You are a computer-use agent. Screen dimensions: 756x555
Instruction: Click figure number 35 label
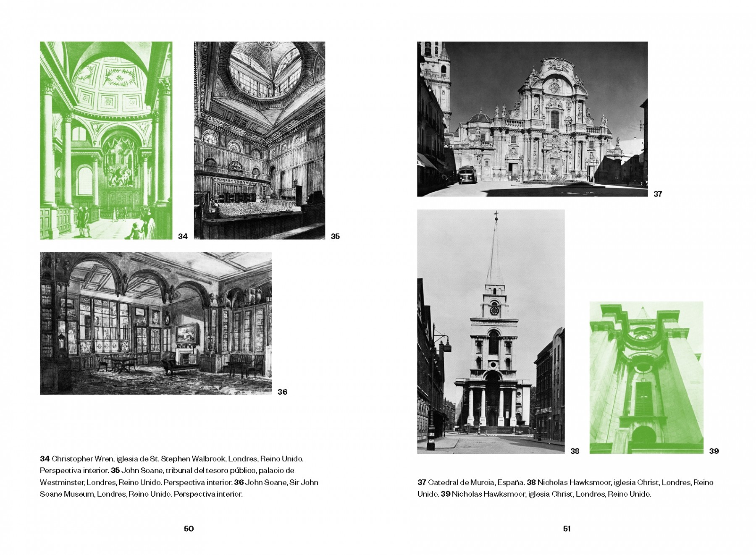pyautogui.click(x=335, y=236)
